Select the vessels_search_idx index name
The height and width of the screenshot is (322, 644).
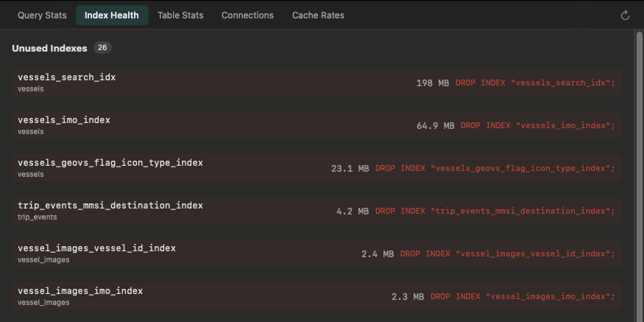[x=66, y=77]
